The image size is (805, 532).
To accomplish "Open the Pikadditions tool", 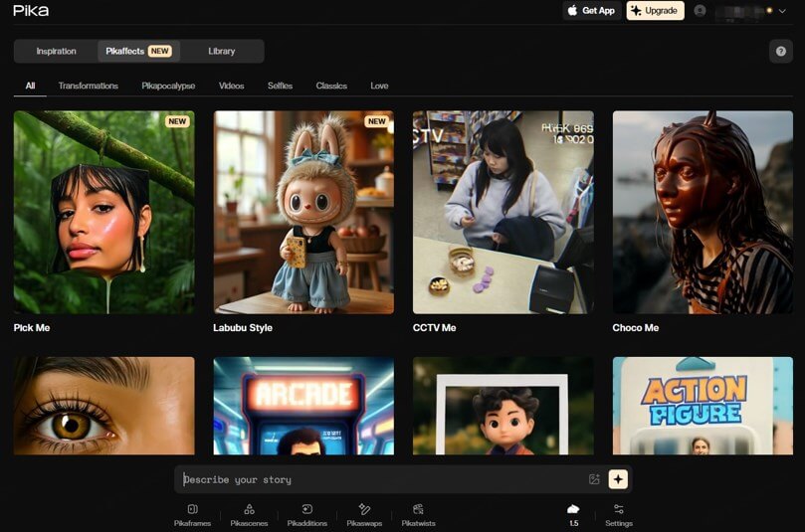I will pos(307,514).
